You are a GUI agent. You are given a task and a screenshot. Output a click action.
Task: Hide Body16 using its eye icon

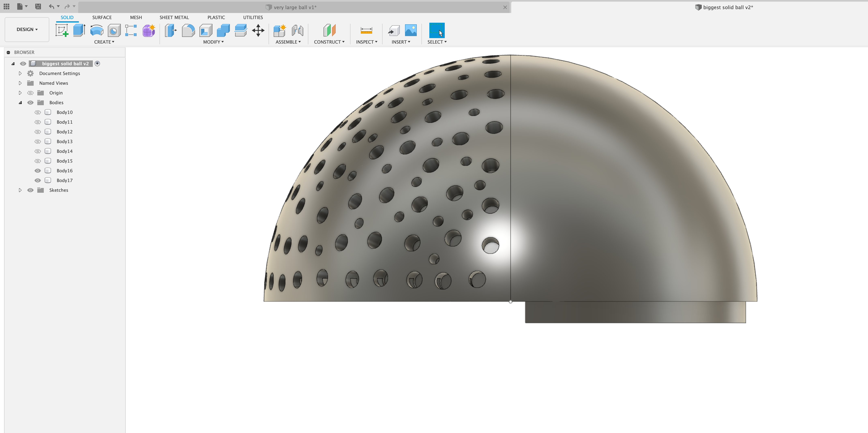click(38, 170)
